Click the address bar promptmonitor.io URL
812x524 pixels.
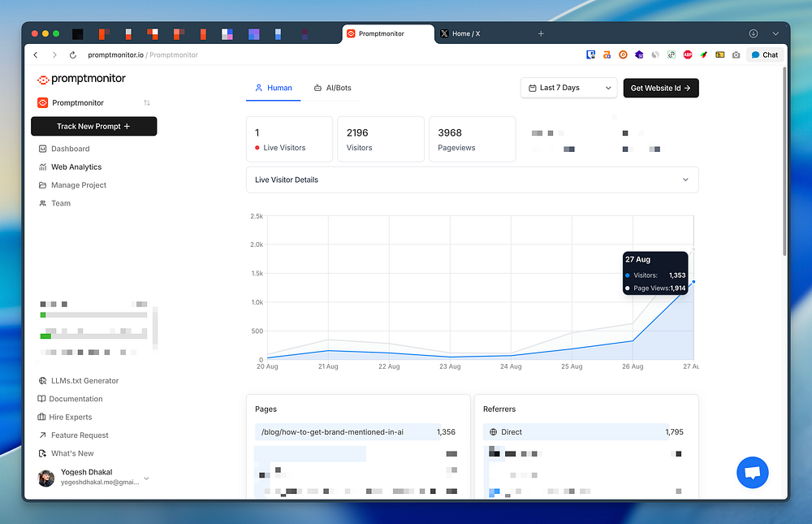115,55
